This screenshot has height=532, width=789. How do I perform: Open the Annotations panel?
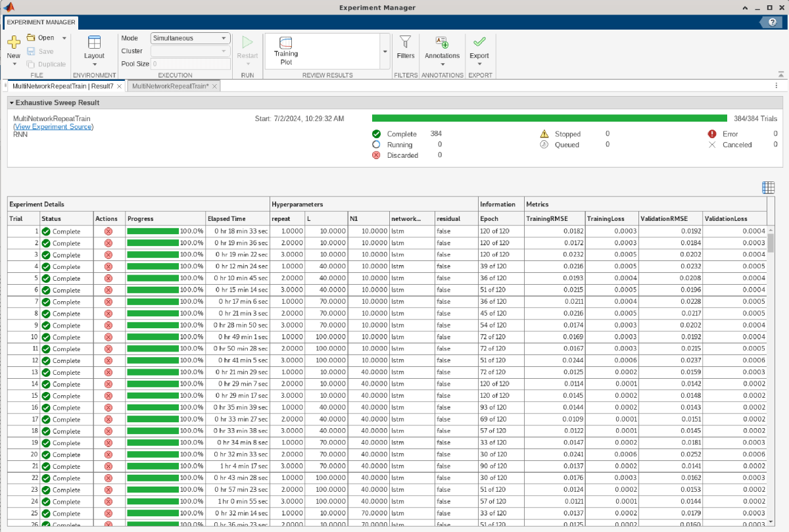coord(442,47)
